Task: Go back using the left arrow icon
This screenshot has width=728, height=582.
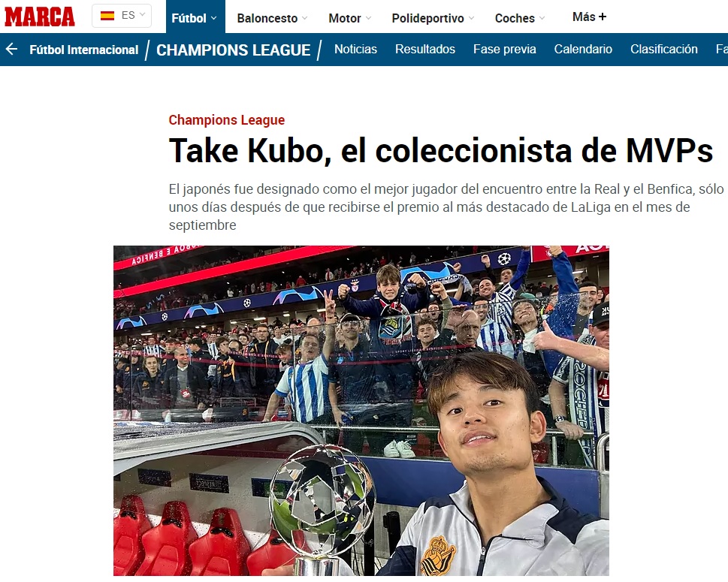Action: pyautogui.click(x=11, y=50)
